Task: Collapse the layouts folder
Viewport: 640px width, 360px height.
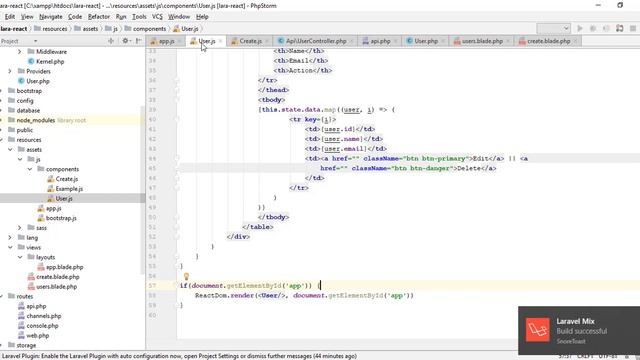Action: coord(20,257)
